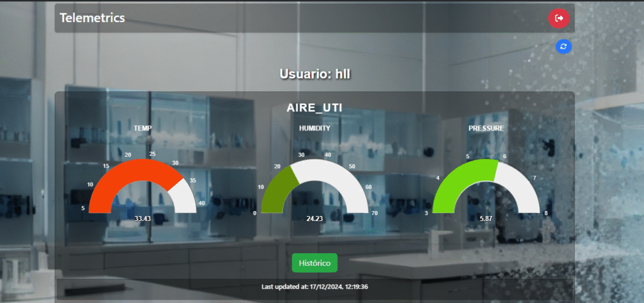This screenshot has height=303, width=644.
Task: Select the TEMP gauge label
Action: tap(143, 128)
